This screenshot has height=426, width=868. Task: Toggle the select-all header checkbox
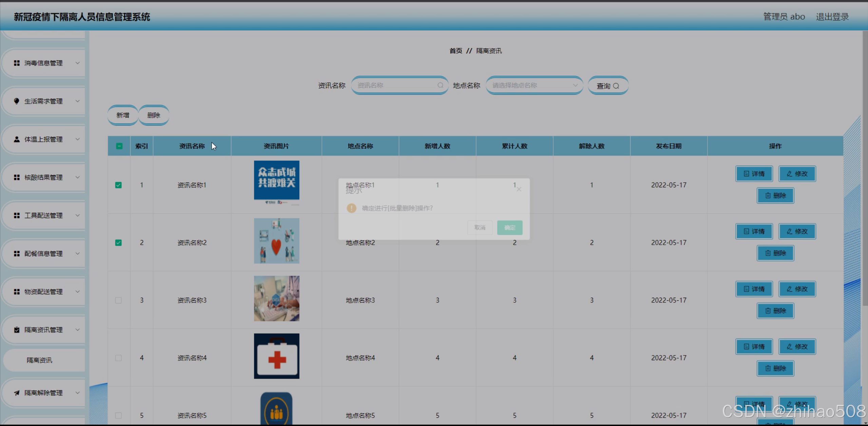[119, 146]
